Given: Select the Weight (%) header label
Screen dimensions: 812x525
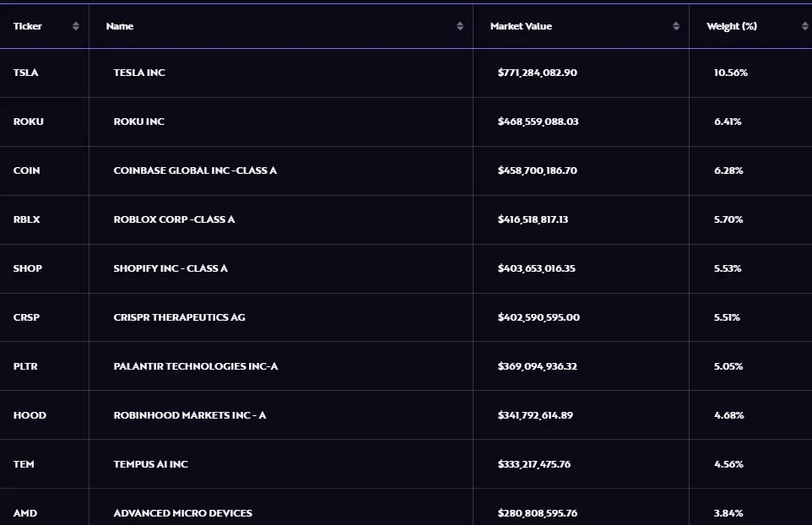Looking at the screenshot, I should [x=732, y=26].
